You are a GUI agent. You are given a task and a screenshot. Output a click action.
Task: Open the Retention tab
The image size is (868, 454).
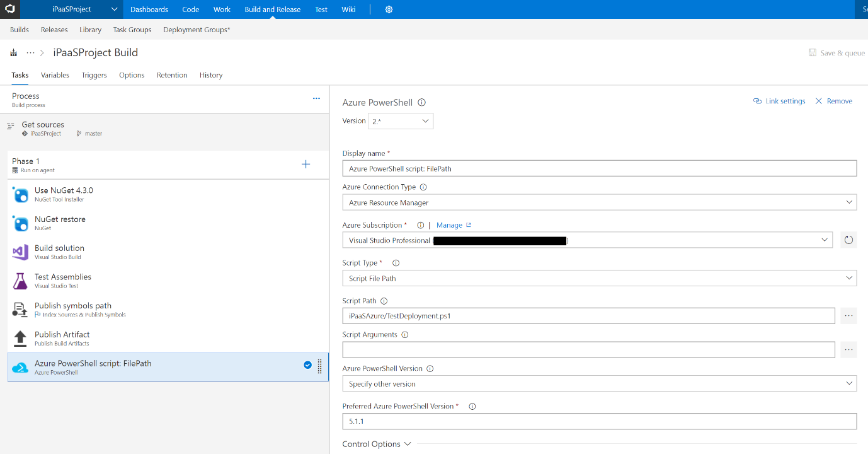[172, 75]
